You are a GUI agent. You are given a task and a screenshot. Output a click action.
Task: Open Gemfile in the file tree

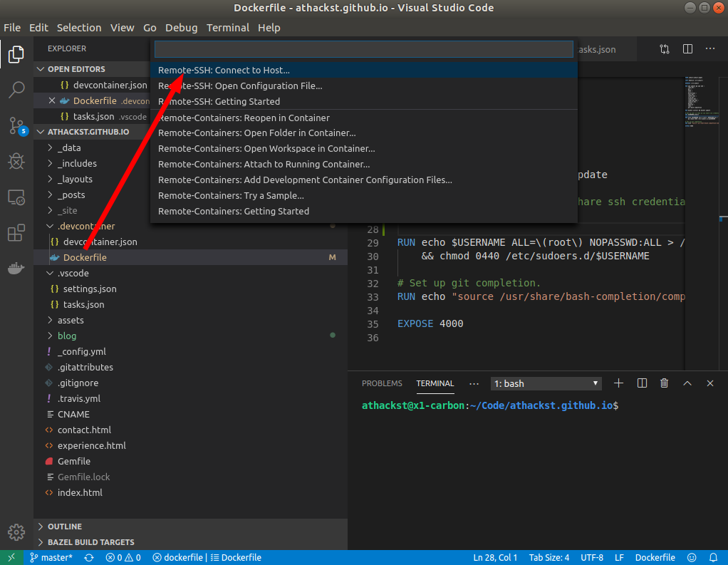[x=74, y=462]
